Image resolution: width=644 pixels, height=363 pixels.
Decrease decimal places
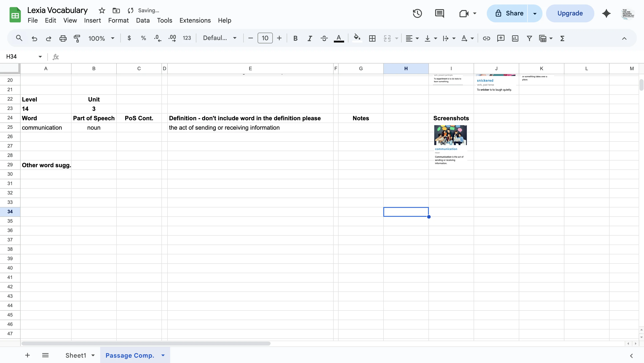click(x=157, y=38)
